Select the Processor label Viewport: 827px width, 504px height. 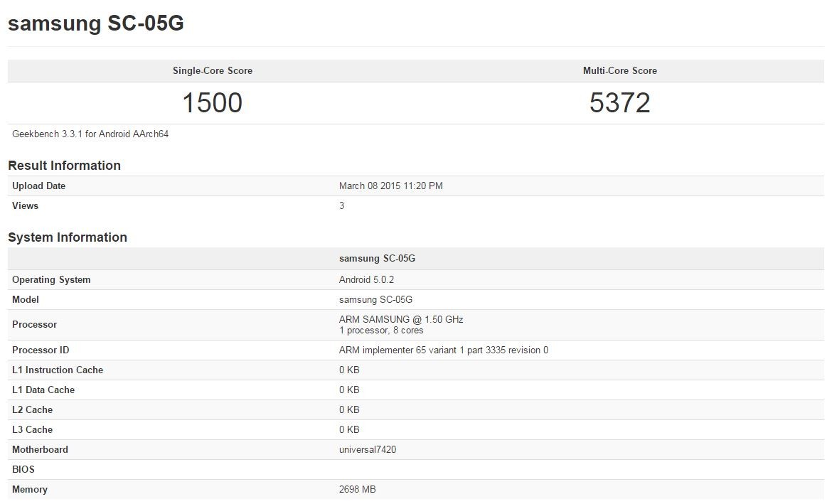click(x=34, y=324)
